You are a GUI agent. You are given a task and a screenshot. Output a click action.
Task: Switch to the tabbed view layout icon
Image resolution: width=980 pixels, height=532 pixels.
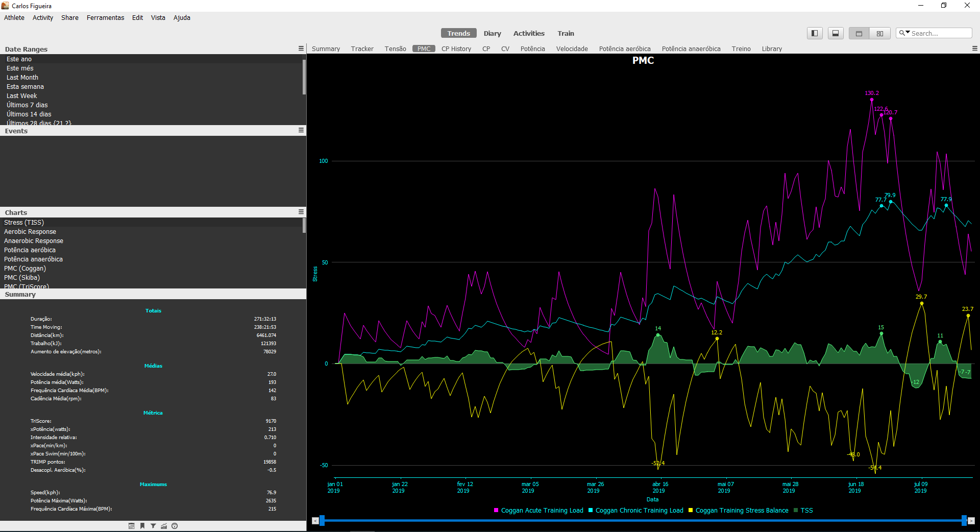click(859, 33)
